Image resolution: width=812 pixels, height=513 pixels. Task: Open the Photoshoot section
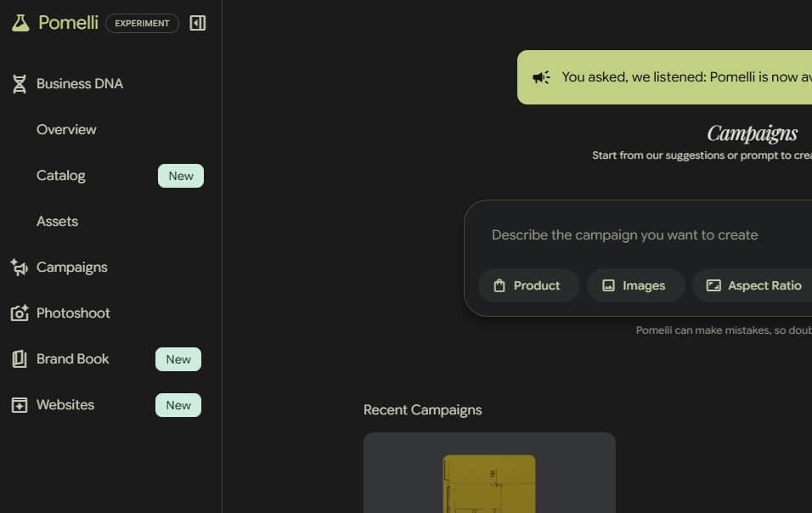[x=73, y=313]
